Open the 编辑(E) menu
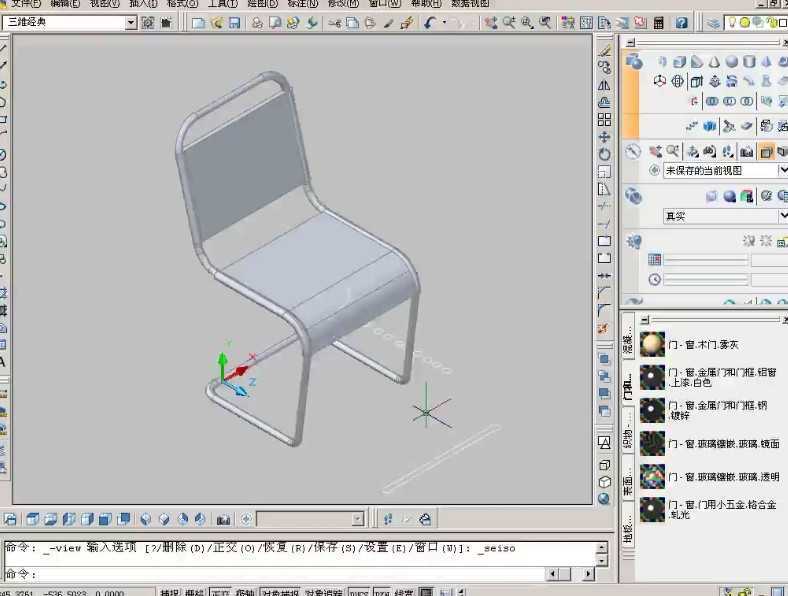The image size is (788, 596). click(x=65, y=4)
